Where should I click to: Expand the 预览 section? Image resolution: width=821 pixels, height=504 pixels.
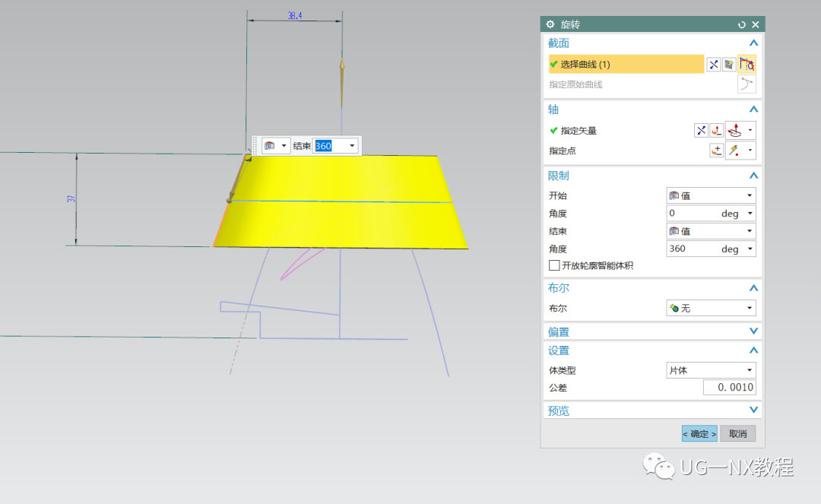(x=753, y=410)
